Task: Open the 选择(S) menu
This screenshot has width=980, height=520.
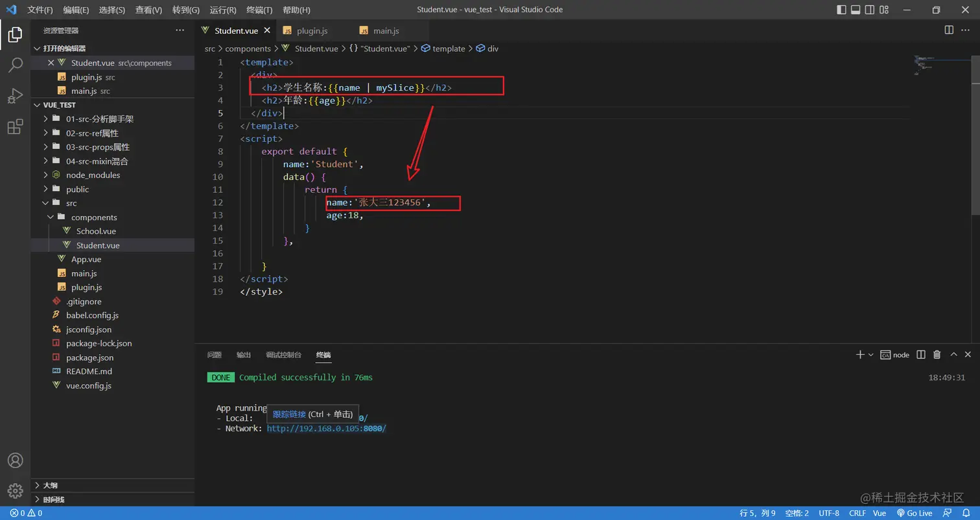Action: pos(113,10)
